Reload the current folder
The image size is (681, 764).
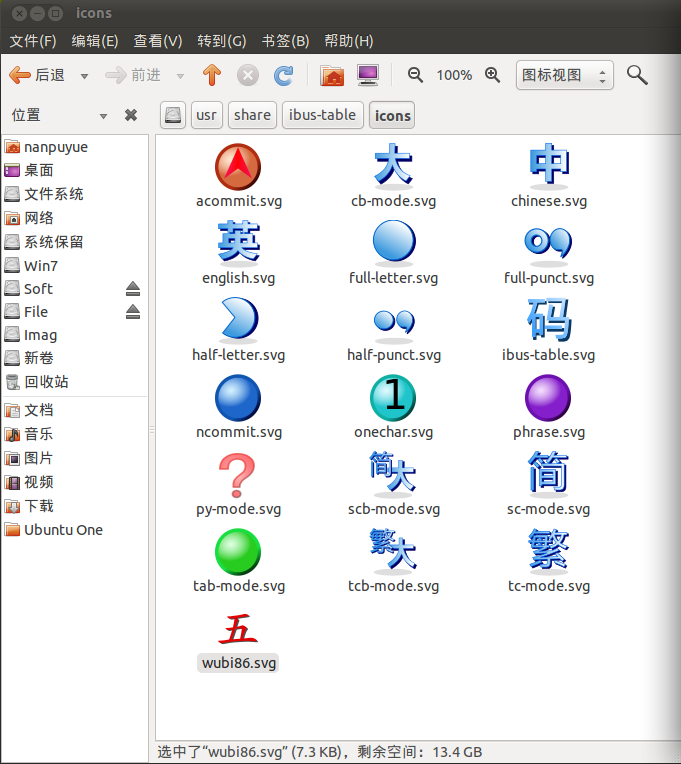[x=284, y=76]
